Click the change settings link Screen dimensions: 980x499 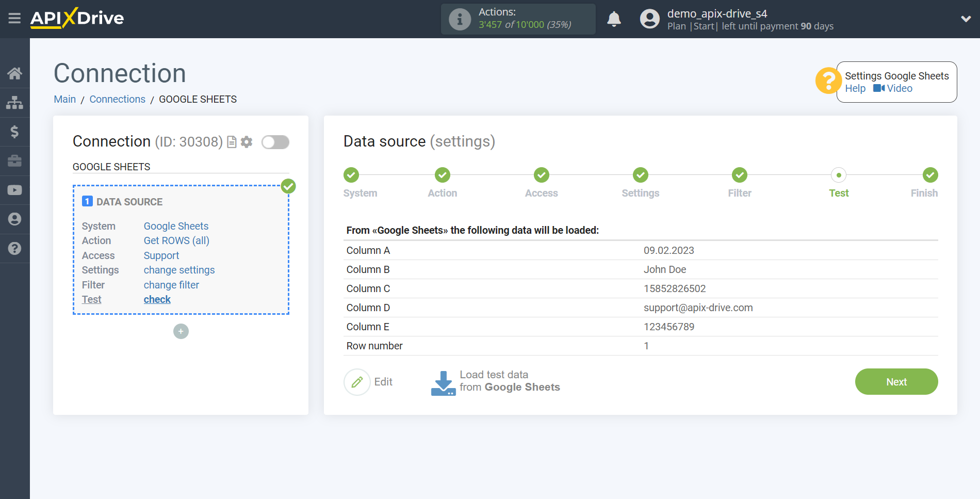179,270
